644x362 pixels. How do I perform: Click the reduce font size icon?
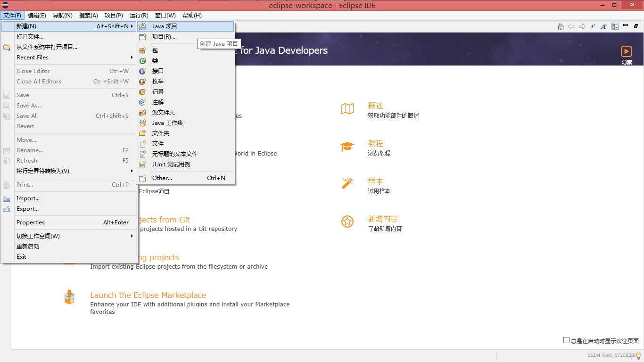[x=593, y=26]
